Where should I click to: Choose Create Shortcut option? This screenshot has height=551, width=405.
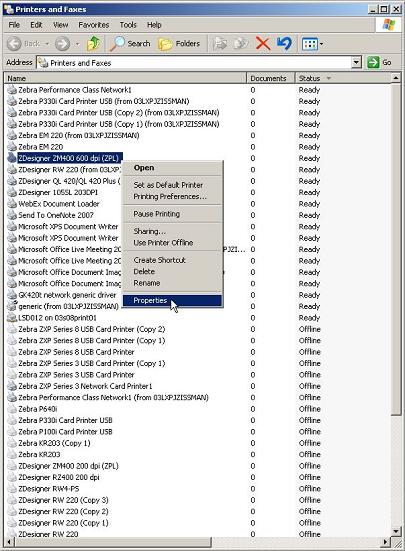point(172,260)
